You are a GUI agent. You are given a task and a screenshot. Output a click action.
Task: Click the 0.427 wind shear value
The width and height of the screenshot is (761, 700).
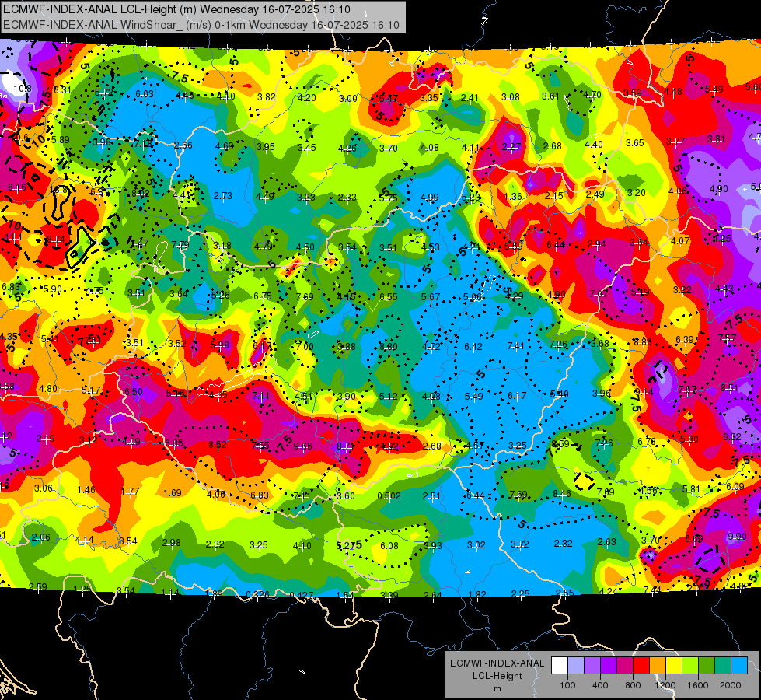coord(302,595)
